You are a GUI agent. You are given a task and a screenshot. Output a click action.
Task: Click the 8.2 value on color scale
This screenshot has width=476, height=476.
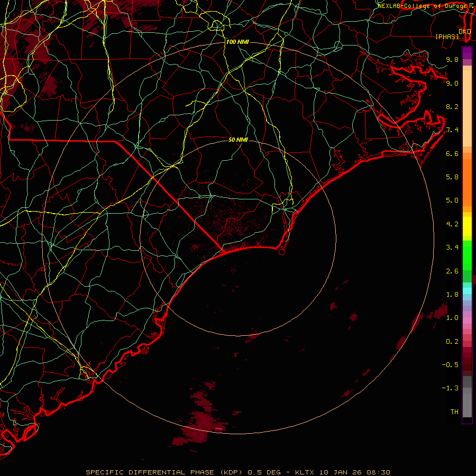[452, 106]
